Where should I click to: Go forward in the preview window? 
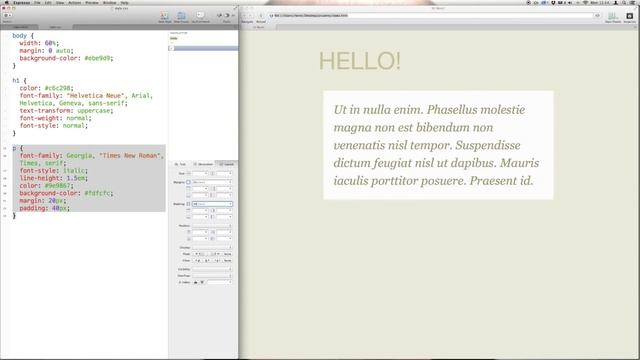click(x=250, y=16)
